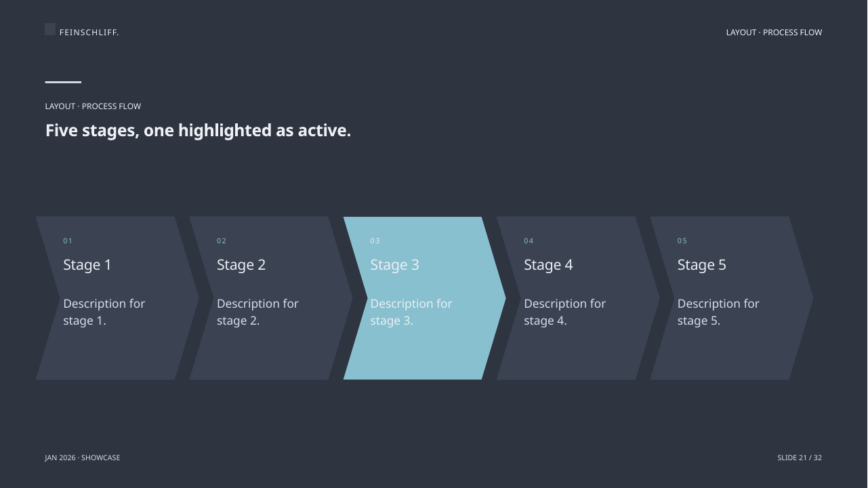The image size is (868, 488).
Task: Select the highlighted Stage 3 chevron
Action: (425, 298)
